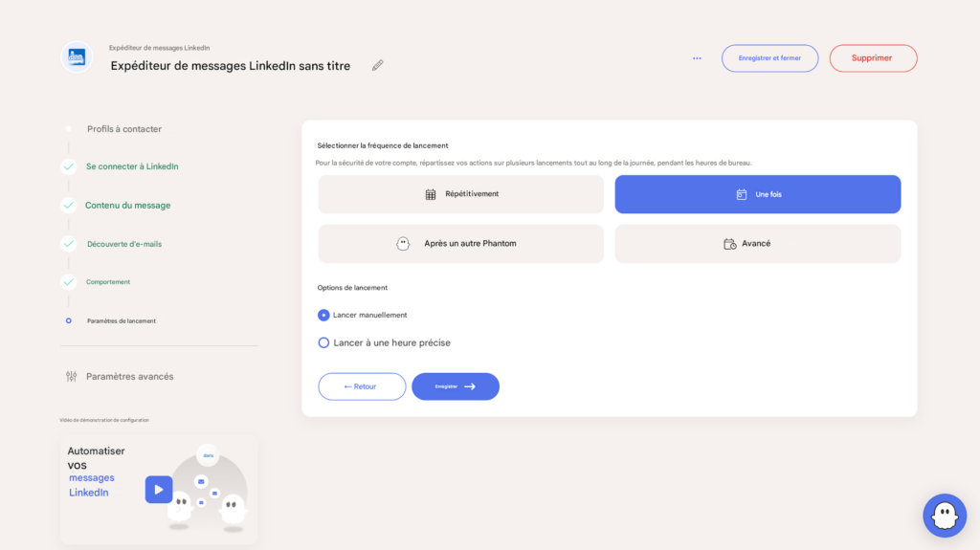The image size is (980, 550).
Task: Click the LinkedIn message sender logo icon
Action: point(77,57)
